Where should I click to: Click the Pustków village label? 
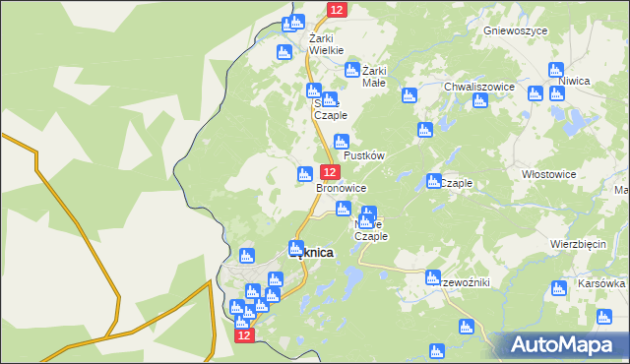tap(364, 155)
